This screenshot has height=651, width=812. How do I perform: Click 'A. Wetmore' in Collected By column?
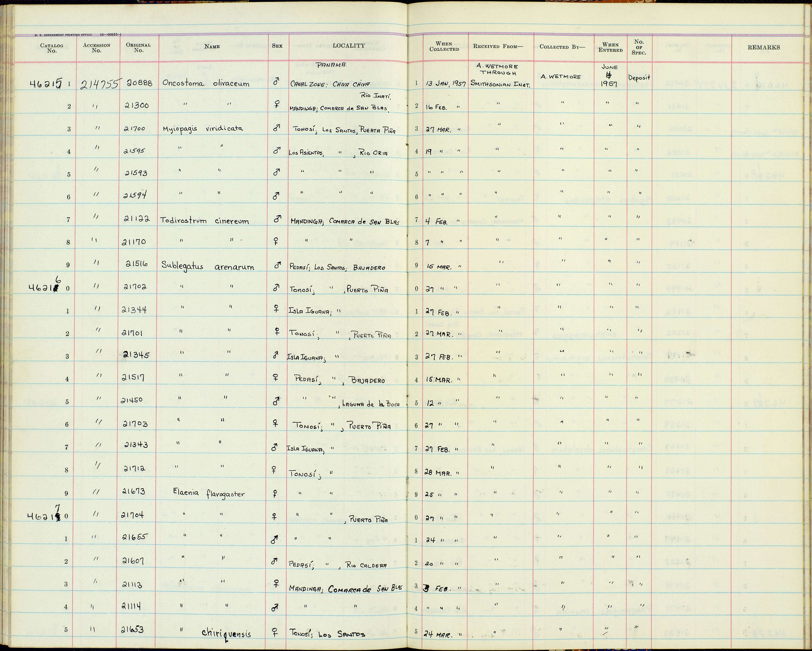(560, 77)
